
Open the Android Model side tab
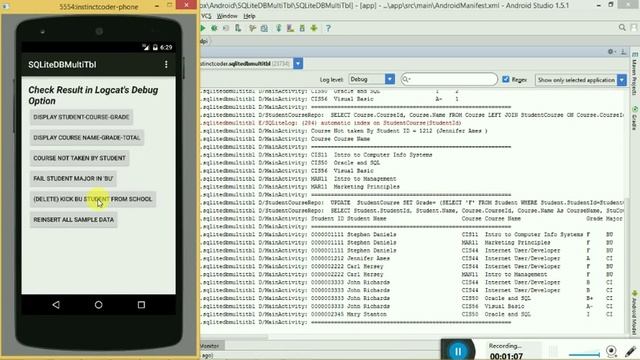[635, 313]
